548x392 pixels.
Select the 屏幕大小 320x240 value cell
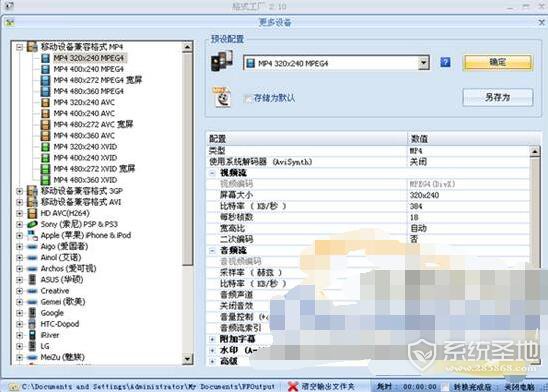click(x=468, y=195)
